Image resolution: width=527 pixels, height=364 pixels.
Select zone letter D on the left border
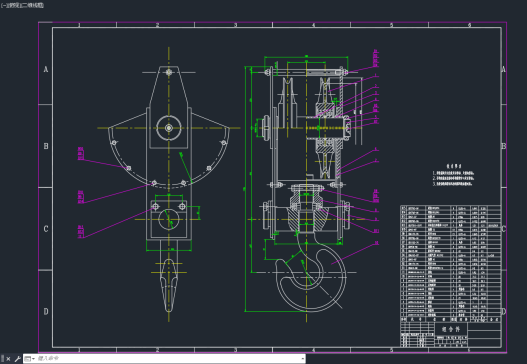point(46,312)
